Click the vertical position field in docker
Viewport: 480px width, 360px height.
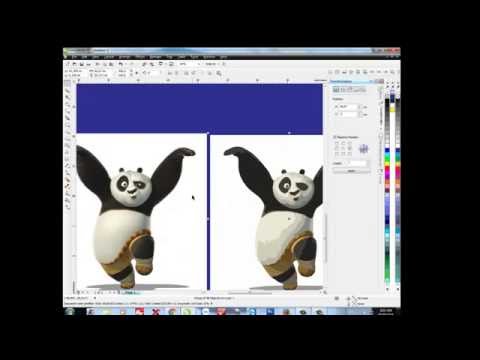348,114
